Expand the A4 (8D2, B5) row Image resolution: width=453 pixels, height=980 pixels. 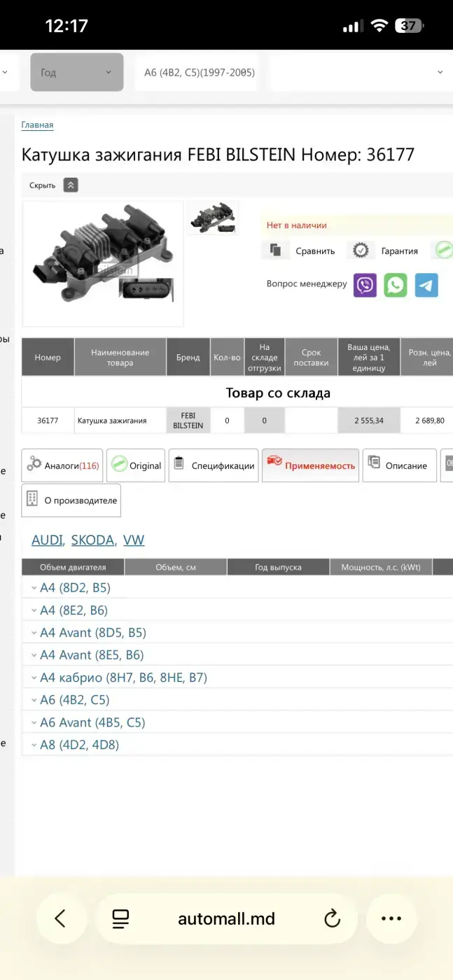[x=75, y=588]
